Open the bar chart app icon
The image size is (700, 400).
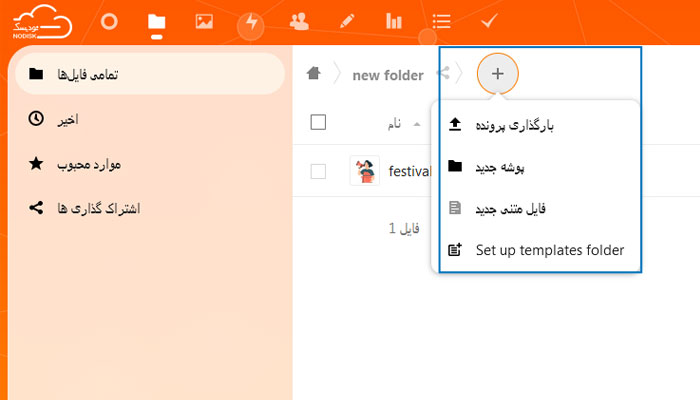tap(394, 21)
